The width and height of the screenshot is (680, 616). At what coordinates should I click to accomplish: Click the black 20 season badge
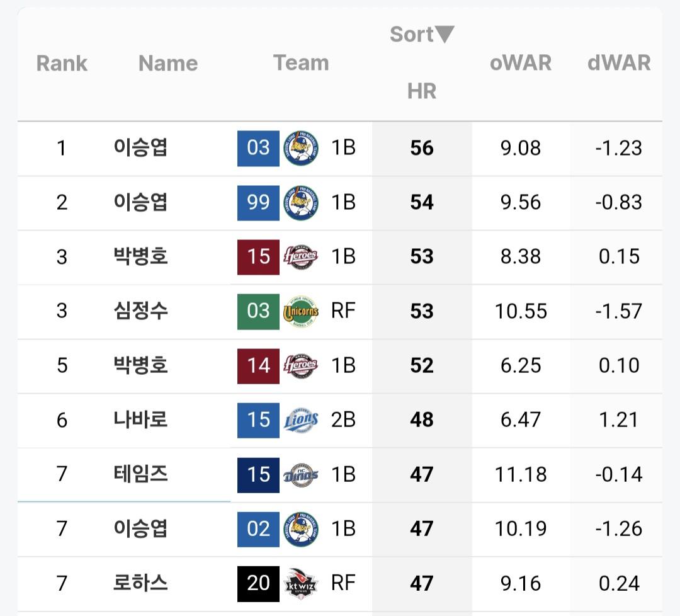point(258,583)
